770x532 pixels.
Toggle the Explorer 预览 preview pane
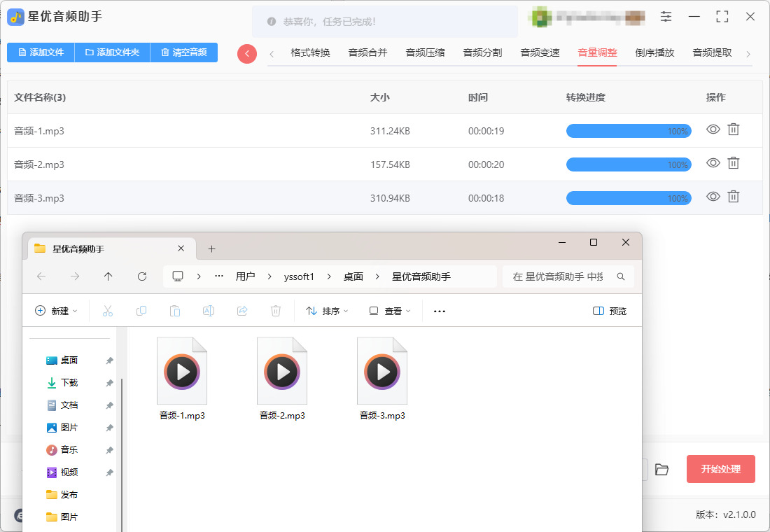pyautogui.click(x=610, y=311)
